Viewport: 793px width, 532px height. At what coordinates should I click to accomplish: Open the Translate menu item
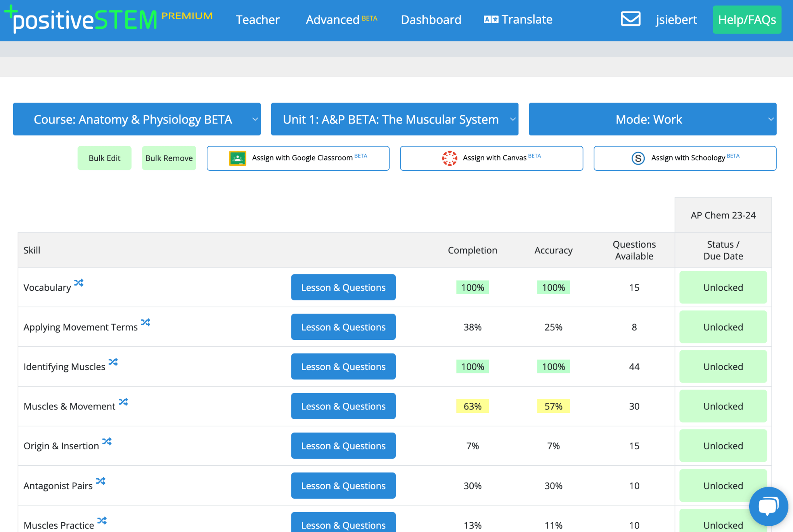(518, 19)
